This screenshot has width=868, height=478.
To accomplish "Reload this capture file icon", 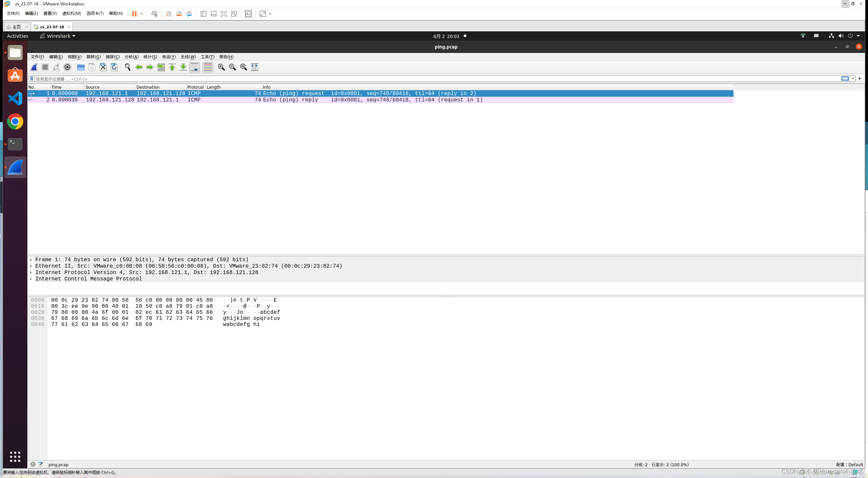I will tap(114, 67).
